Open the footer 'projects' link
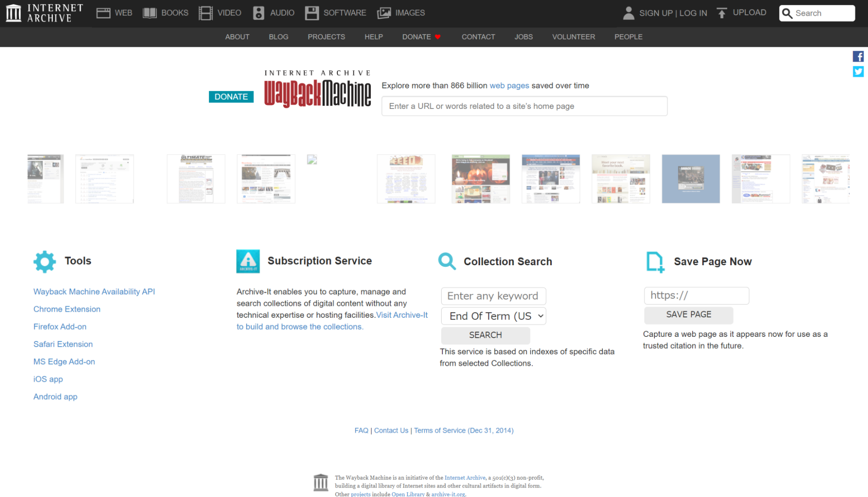Screen dimensions: 868x497 point(360,494)
